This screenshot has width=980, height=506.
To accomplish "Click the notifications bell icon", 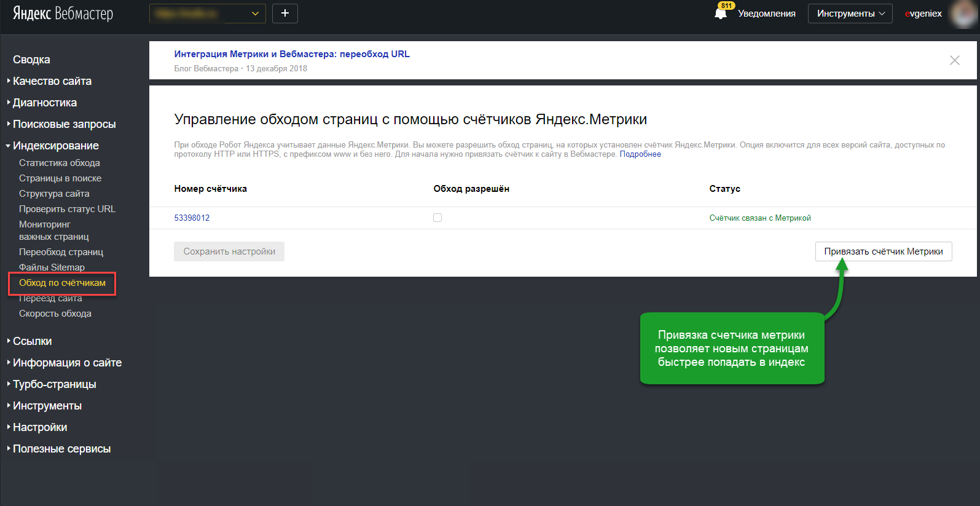I will 721,14.
